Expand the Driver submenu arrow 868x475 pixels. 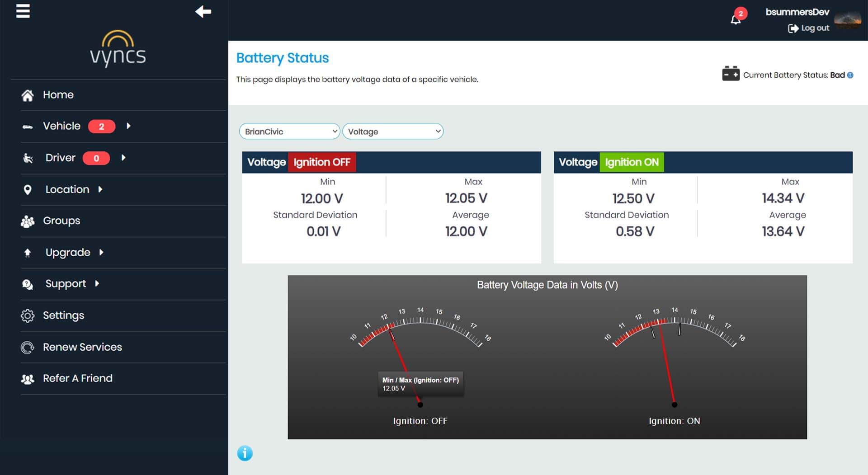pyautogui.click(x=123, y=158)
